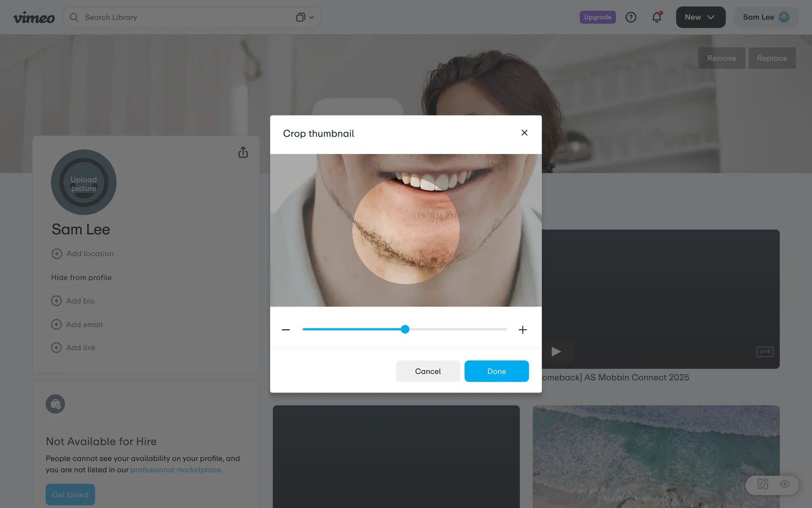812x508 pixels.
Task: Click the share profile icon
Action: (x=243, y=152)
